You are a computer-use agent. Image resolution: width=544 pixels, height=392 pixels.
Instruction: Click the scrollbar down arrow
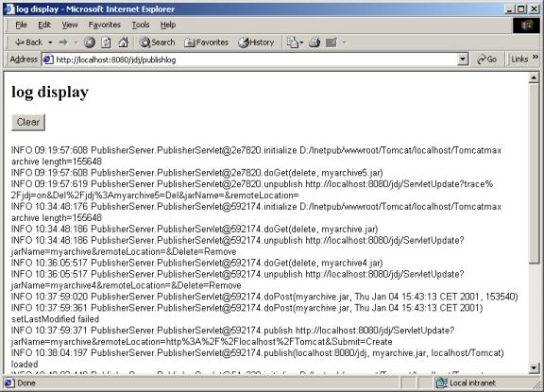click(x=534, y=367)
